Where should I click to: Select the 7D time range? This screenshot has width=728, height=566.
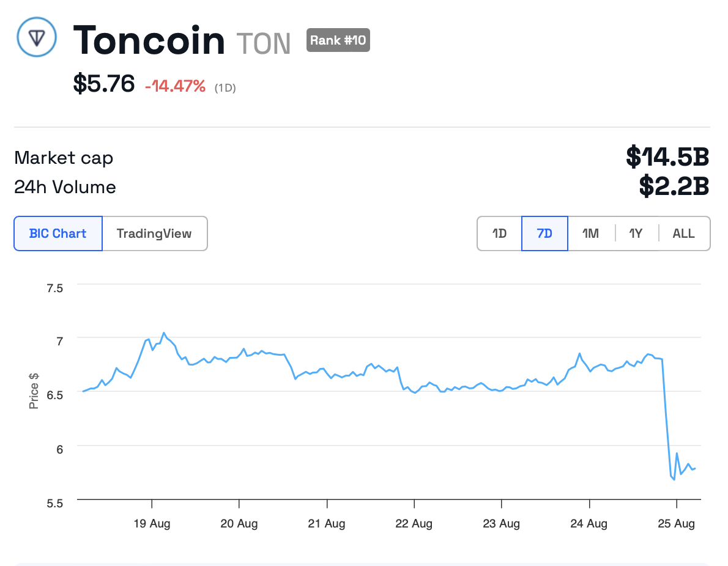point(544,233)
